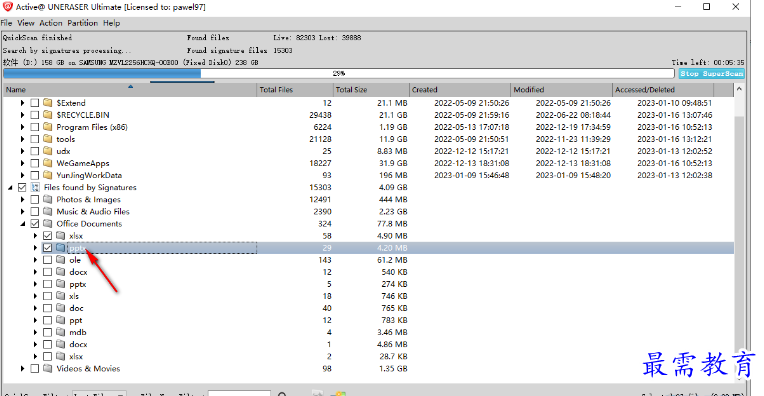
Task: Expand the ppt folder node
Action: click(35, 320)
